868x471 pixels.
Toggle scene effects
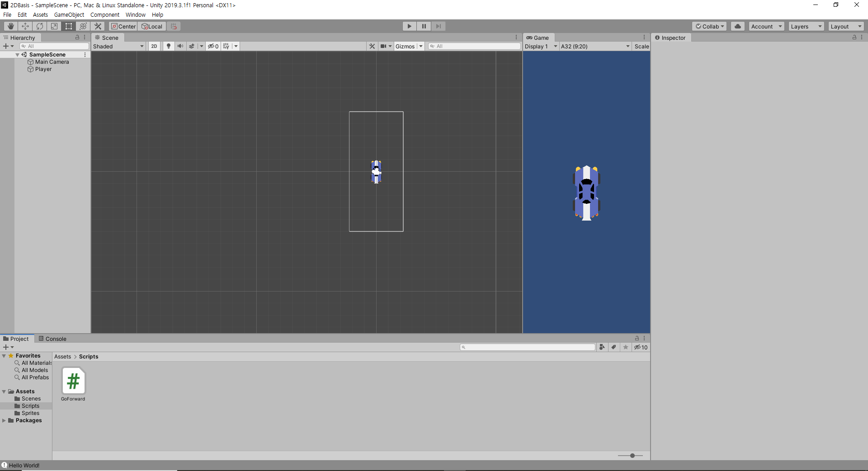[192, 46]
